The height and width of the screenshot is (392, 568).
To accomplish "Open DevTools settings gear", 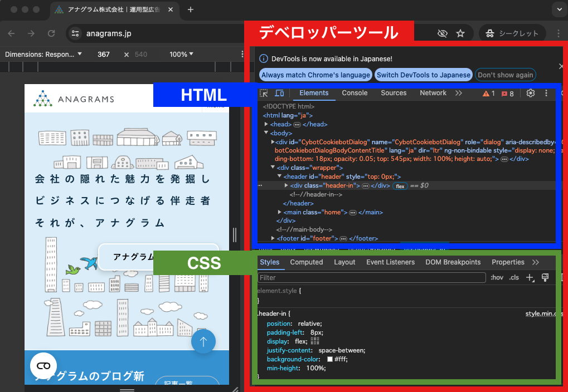I will pyautogui.click(x=531, y=94).
